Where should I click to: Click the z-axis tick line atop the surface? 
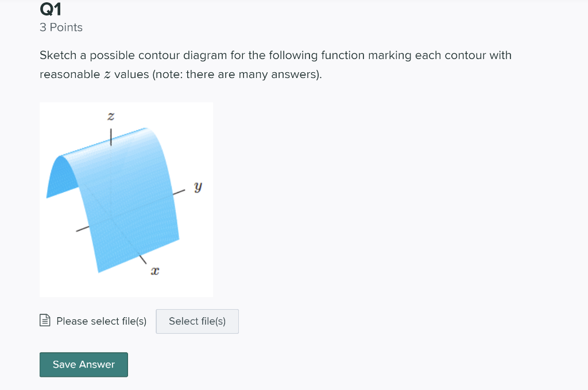[x=111, y=136]
